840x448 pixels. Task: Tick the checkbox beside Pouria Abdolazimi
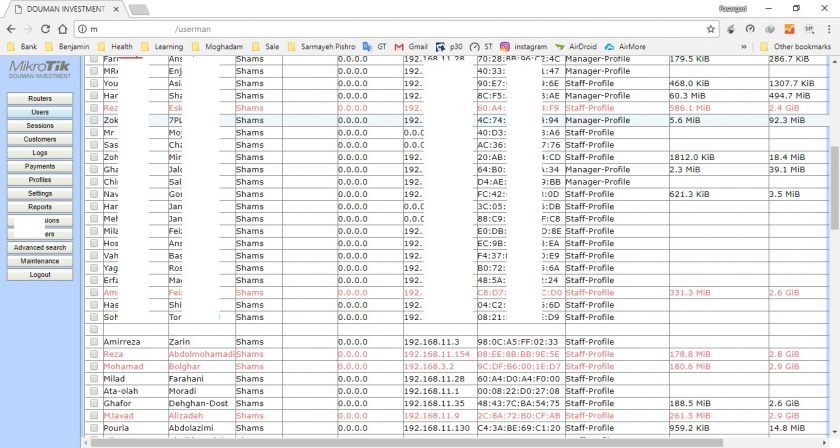[94, 428]
